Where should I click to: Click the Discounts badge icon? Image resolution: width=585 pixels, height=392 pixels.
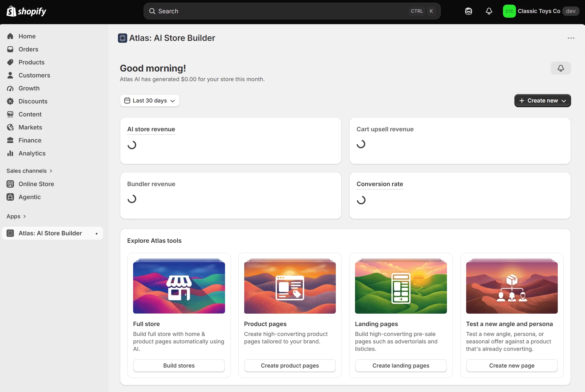[x=10, y=101]
